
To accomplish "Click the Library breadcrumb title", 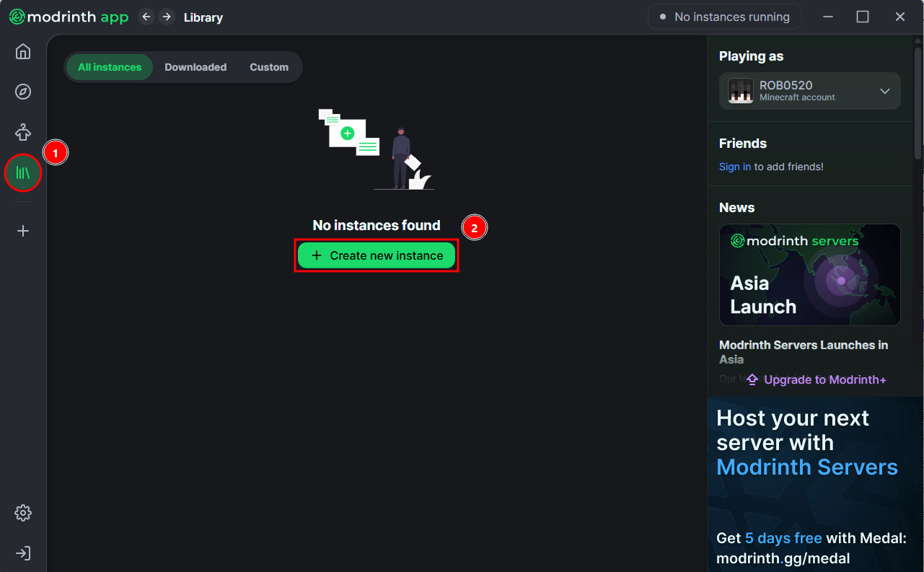I will point(203,17).
